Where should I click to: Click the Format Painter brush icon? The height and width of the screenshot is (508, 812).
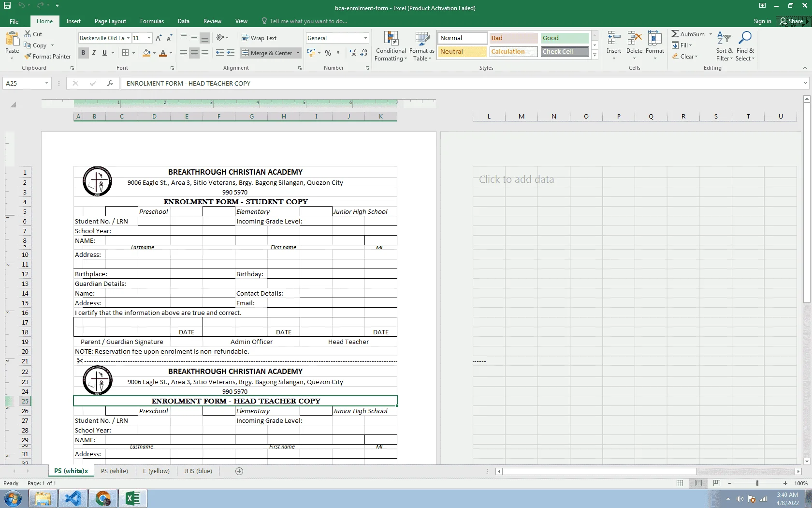click(x=28, y=56)
